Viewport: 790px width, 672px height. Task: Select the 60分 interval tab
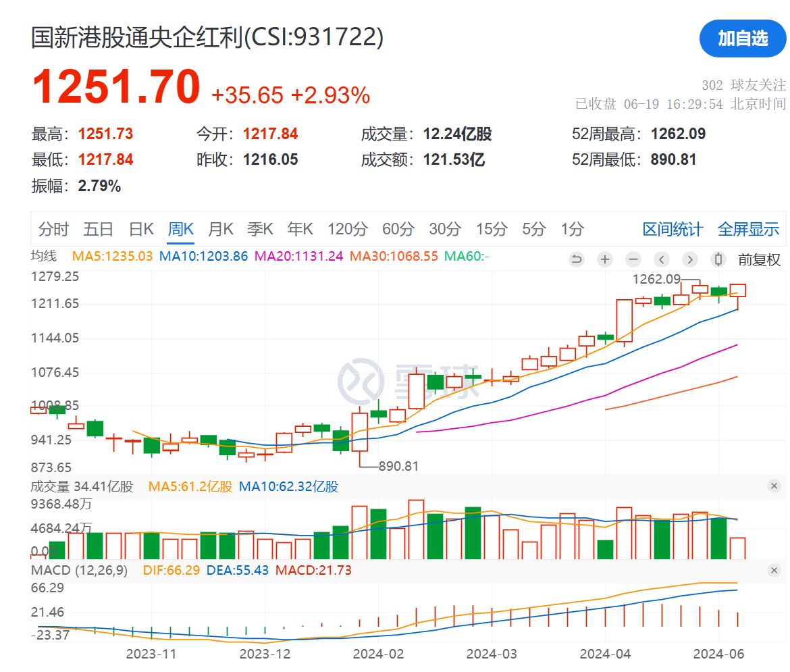pos(398,230)
